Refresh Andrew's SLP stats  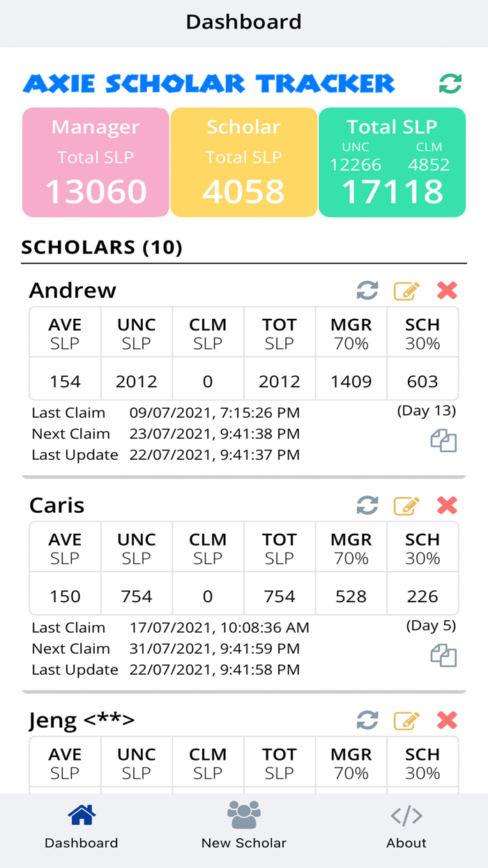pos(367,291)
